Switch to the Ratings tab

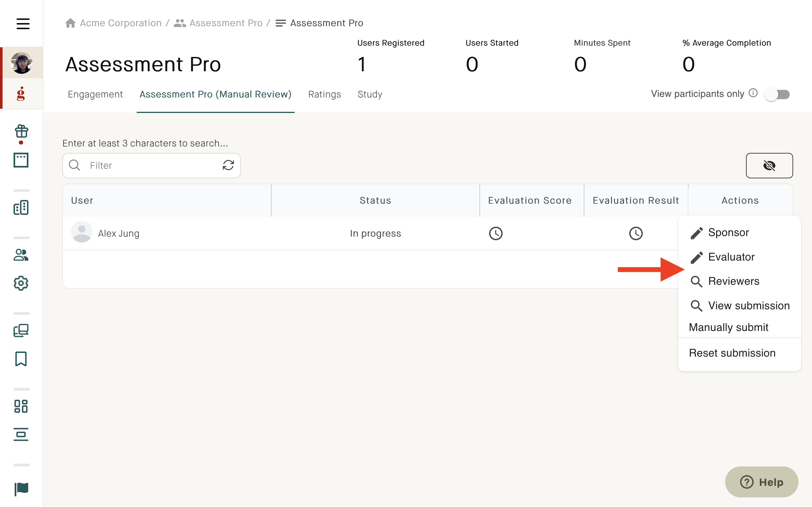tap(324, 94)
